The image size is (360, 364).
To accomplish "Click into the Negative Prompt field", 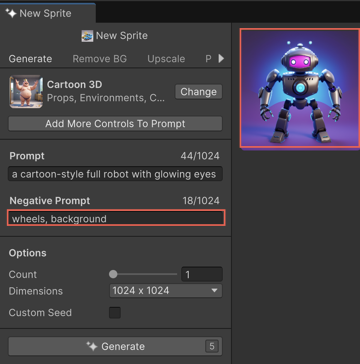I will pyautogui.click(x=116, y=218).
